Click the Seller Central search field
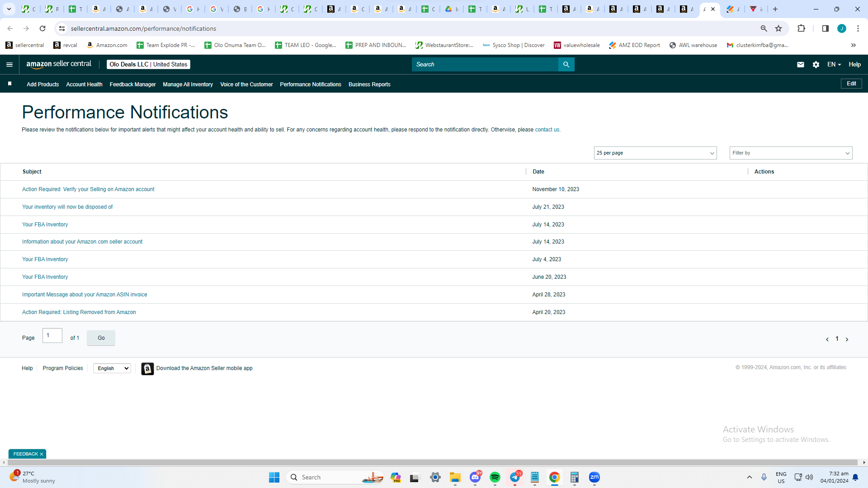This screenshot has height=488, width=868. [x=485, y=65]
